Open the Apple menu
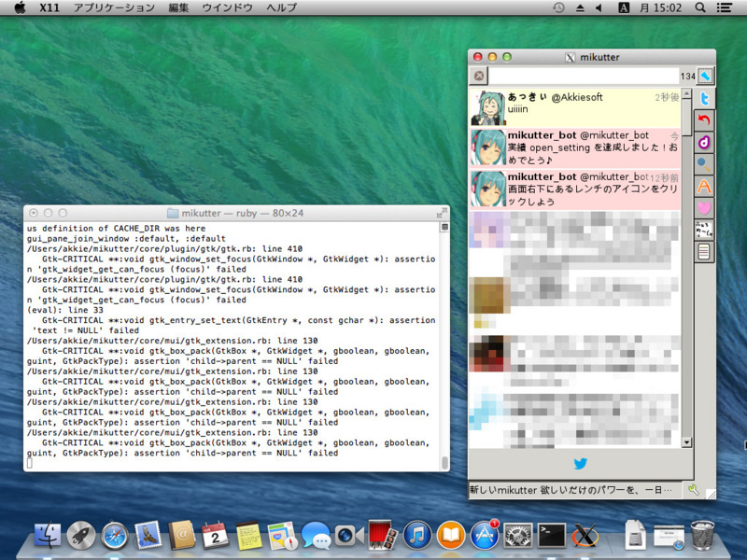747x560 pixels. (20, 7)
